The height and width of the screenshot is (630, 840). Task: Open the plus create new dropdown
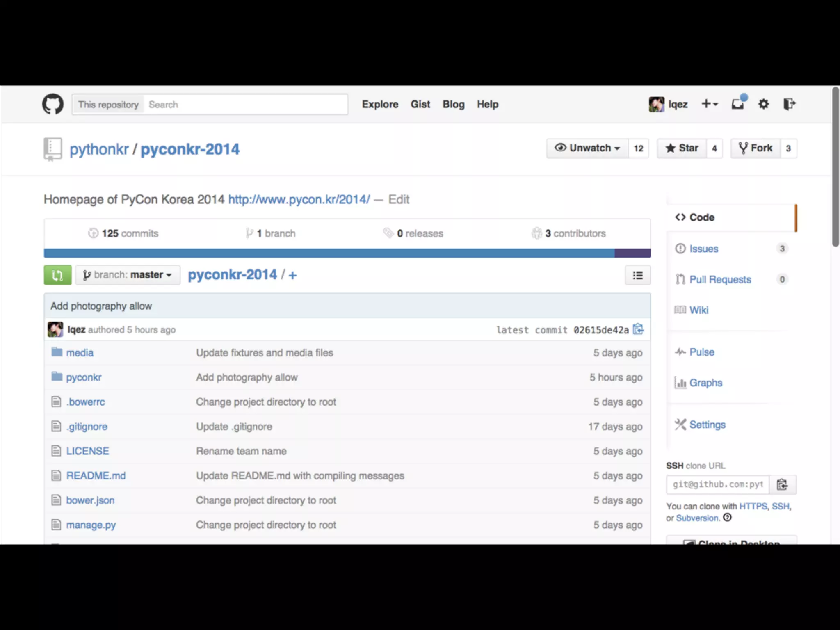tap(709, 104)
